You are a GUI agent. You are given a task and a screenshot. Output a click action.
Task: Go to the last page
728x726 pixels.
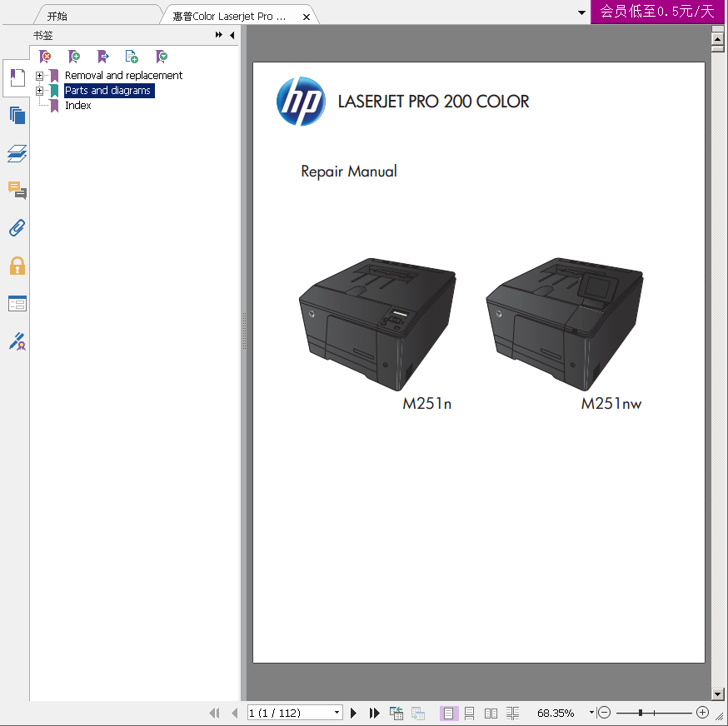click(374, 713)
